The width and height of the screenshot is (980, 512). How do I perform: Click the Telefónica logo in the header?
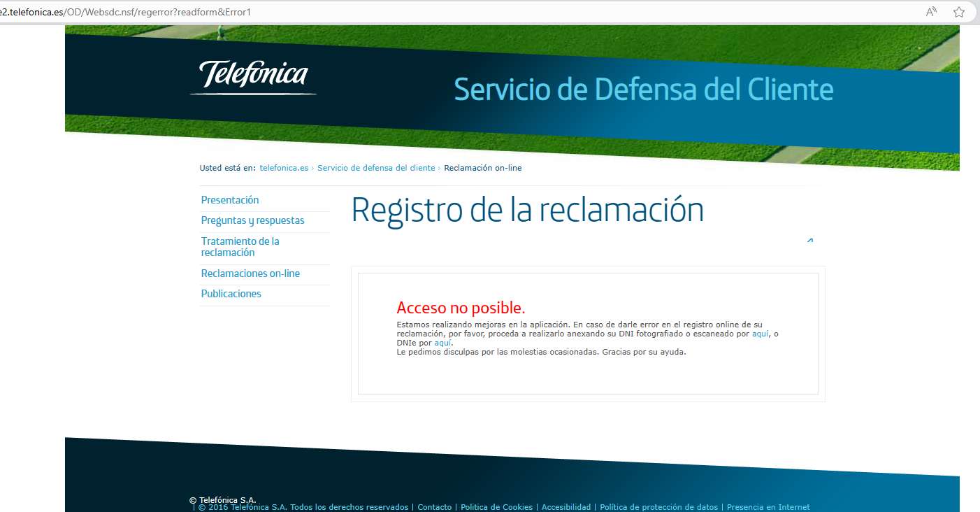coord(253,77)
